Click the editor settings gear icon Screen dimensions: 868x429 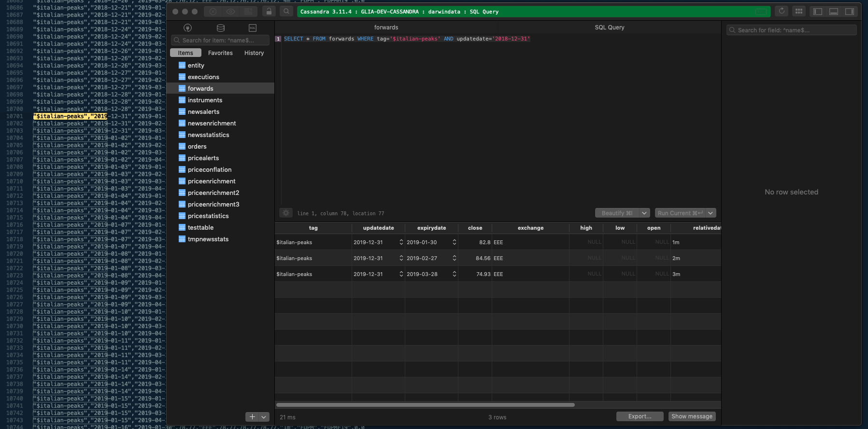pyautogui.click(x=286, y=213)
